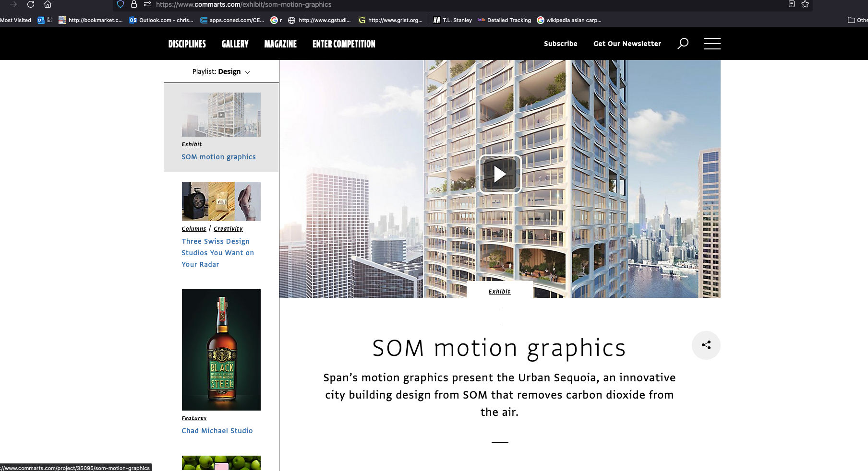Image resolution: width=868 pixels, height=471 pixels.
Task: Open the wikipedia asian carp bookmark
Action: point(569,20)
